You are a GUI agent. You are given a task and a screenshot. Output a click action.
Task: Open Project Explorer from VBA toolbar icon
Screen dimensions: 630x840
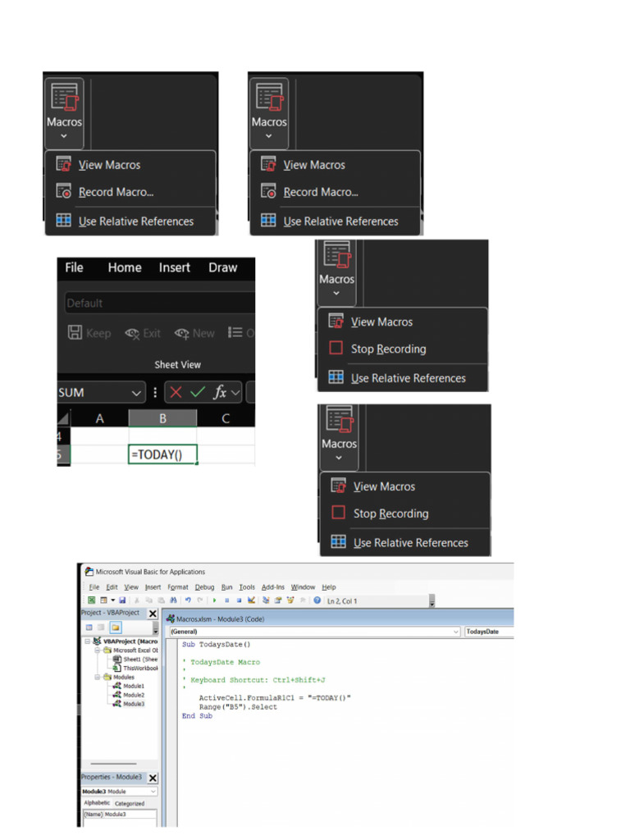coord(266,600)
